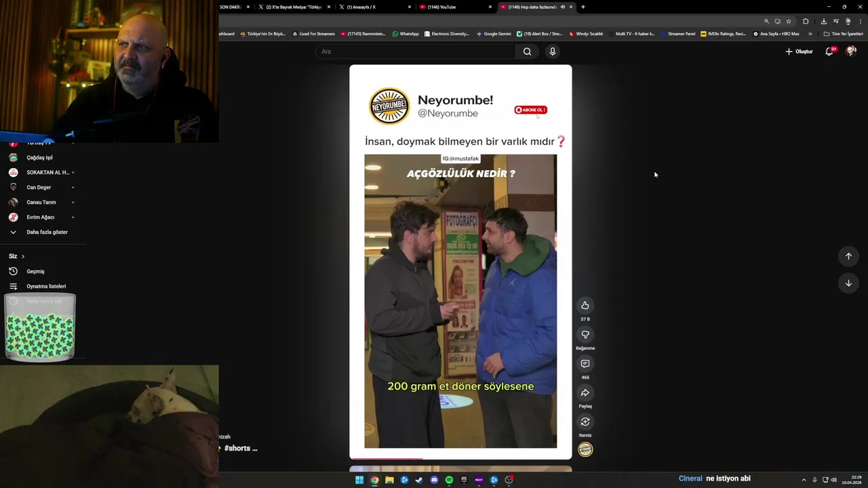Dislike the Short with the thumbs-down icon
This screenshot has width=868, height=488.
pos(585,335)
